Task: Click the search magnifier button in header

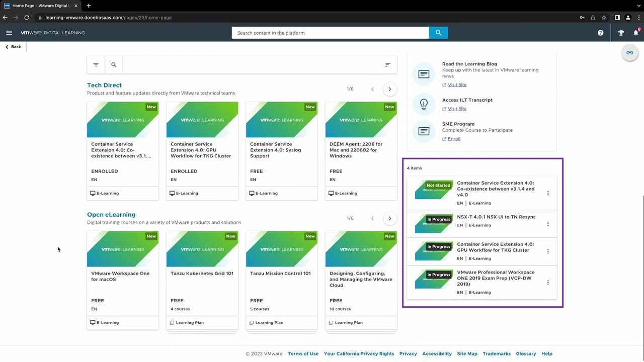Action: (438, 33)
